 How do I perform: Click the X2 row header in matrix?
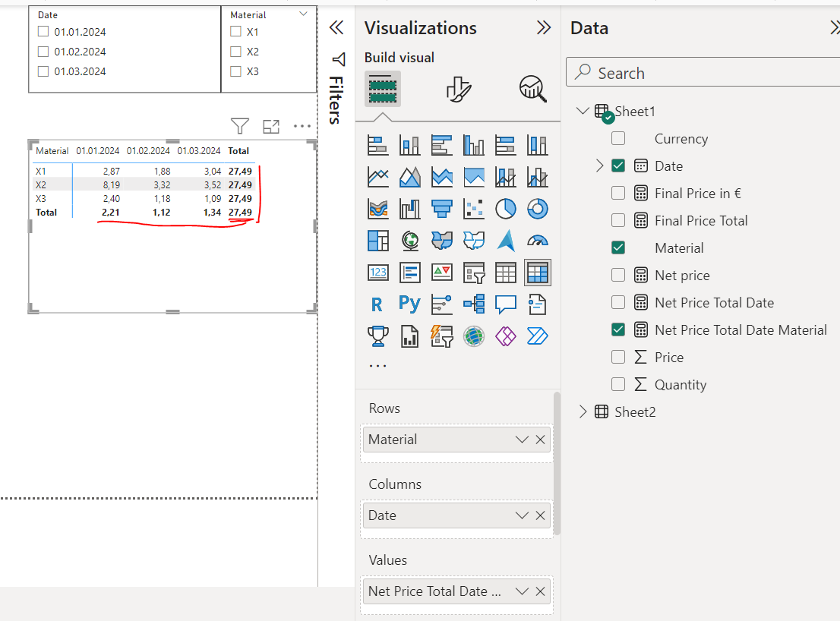pos(41,184)
